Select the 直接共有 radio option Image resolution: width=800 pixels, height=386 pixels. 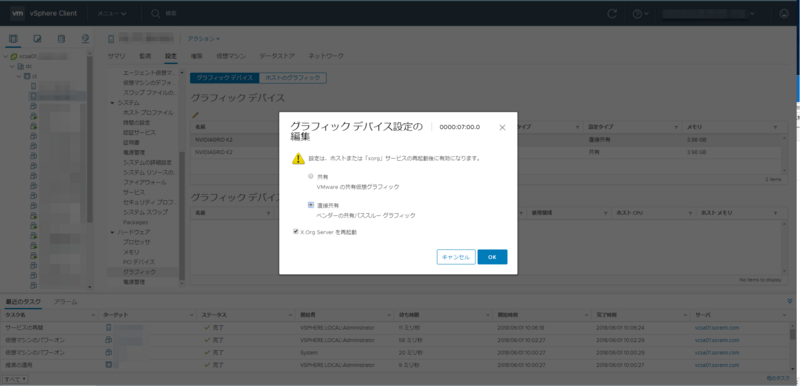[311, 204]
